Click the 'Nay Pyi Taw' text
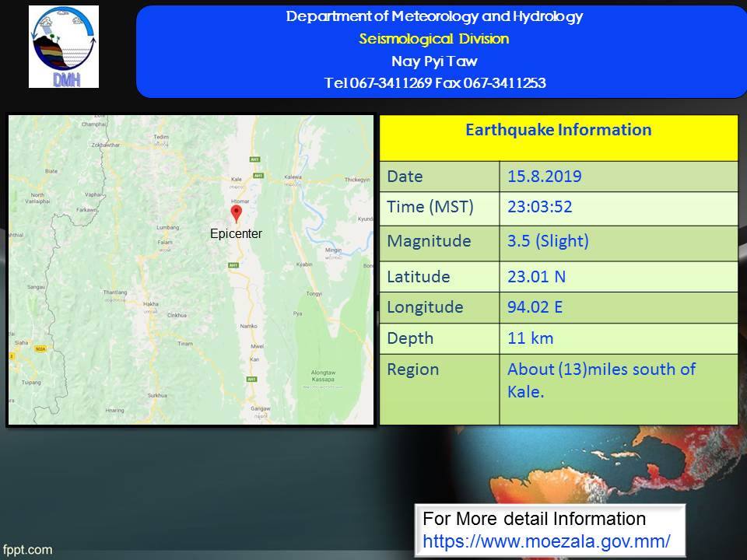 click(434, 61)
